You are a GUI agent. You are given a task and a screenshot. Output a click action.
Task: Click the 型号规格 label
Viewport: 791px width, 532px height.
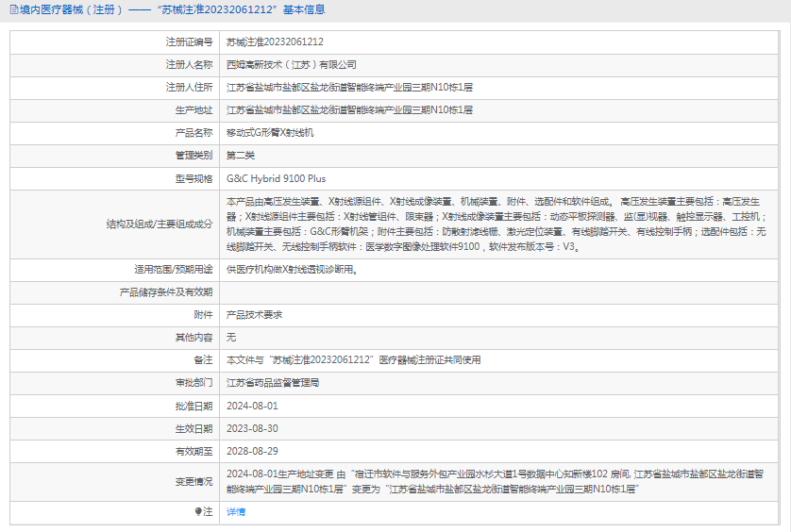click(194, 178)
